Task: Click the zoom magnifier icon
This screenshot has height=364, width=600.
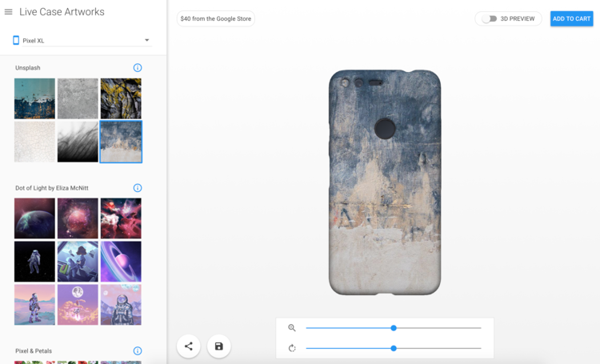Action: tap(292, 328)
